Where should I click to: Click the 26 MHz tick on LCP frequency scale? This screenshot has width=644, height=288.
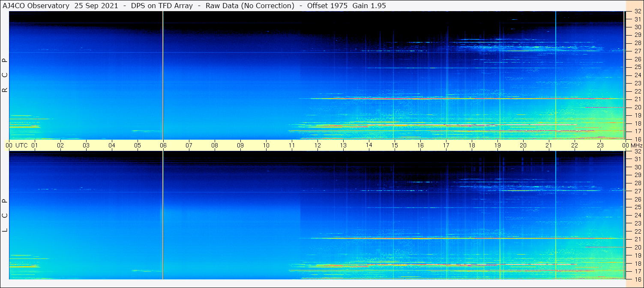pyautogui.click(x=638, y=199)
